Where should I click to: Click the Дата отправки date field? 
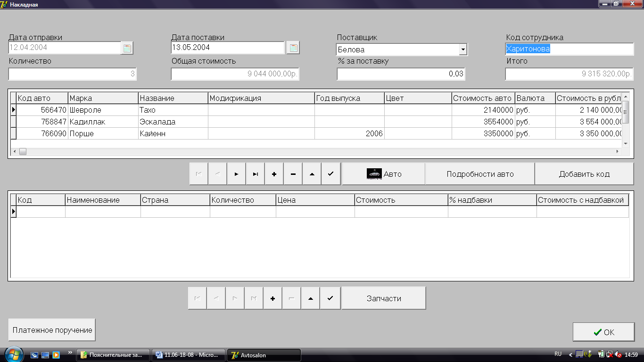tap(65, 48)
